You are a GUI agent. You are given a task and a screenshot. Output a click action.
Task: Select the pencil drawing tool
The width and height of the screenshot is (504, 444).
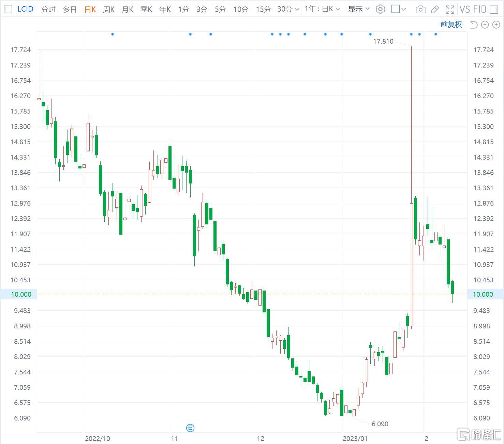435,9
